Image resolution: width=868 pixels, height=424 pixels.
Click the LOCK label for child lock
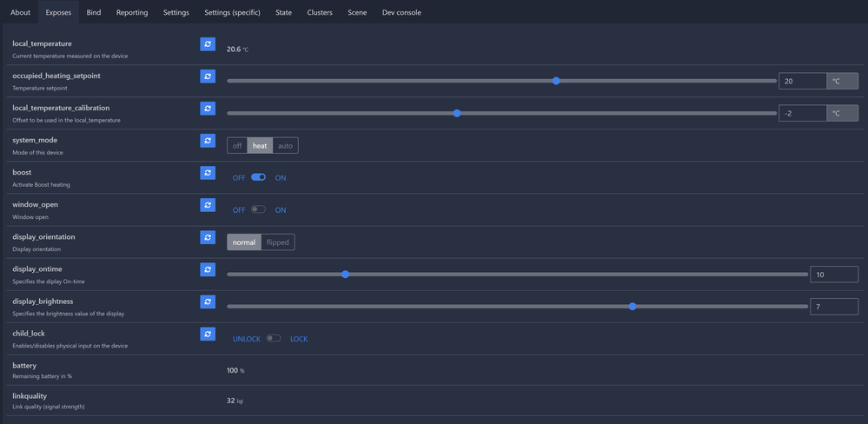click(299, 339)
